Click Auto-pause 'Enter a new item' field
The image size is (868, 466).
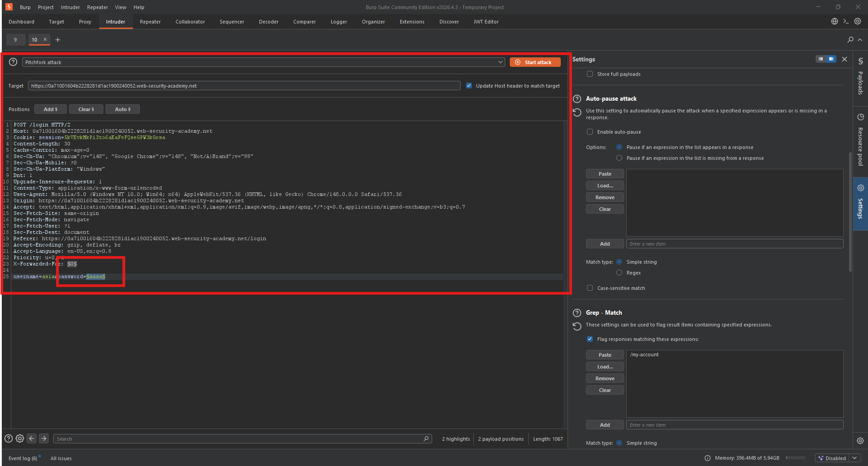(734, 244)
